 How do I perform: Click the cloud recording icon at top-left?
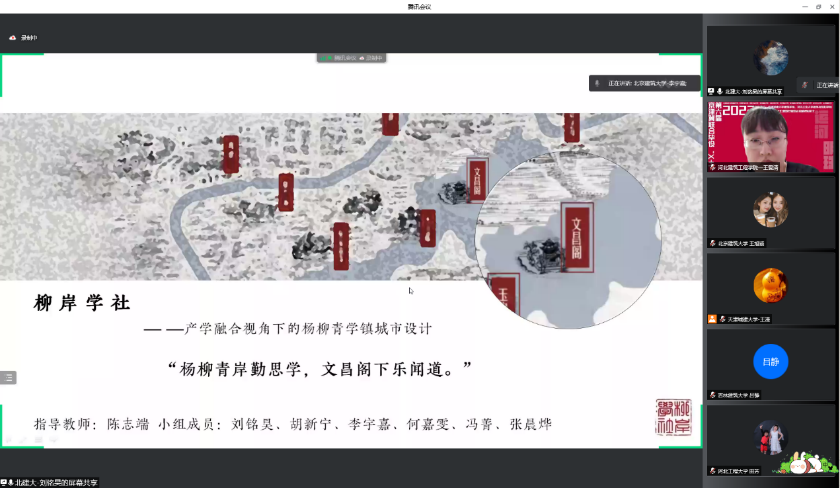[x=13, y=38]
